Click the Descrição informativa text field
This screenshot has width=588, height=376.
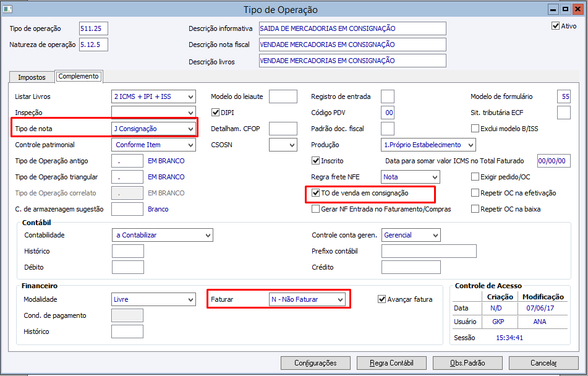click(x=352, y=28)
